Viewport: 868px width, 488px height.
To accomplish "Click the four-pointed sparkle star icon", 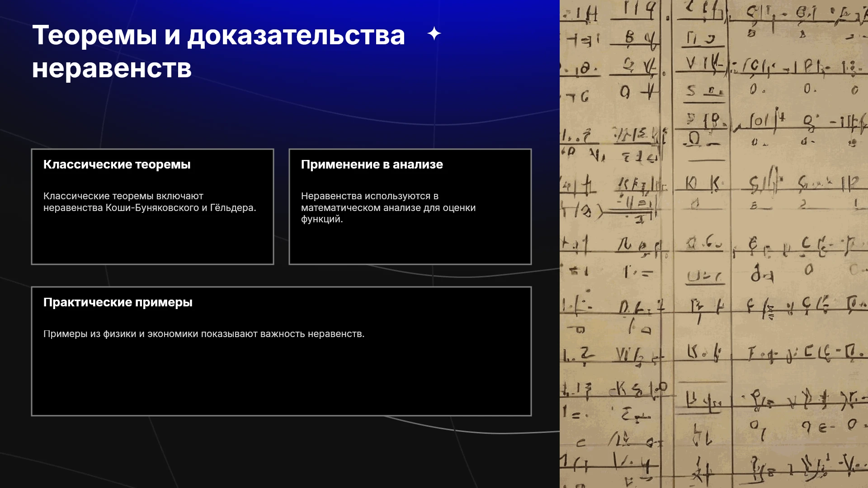I will click(x=434, y=33).
